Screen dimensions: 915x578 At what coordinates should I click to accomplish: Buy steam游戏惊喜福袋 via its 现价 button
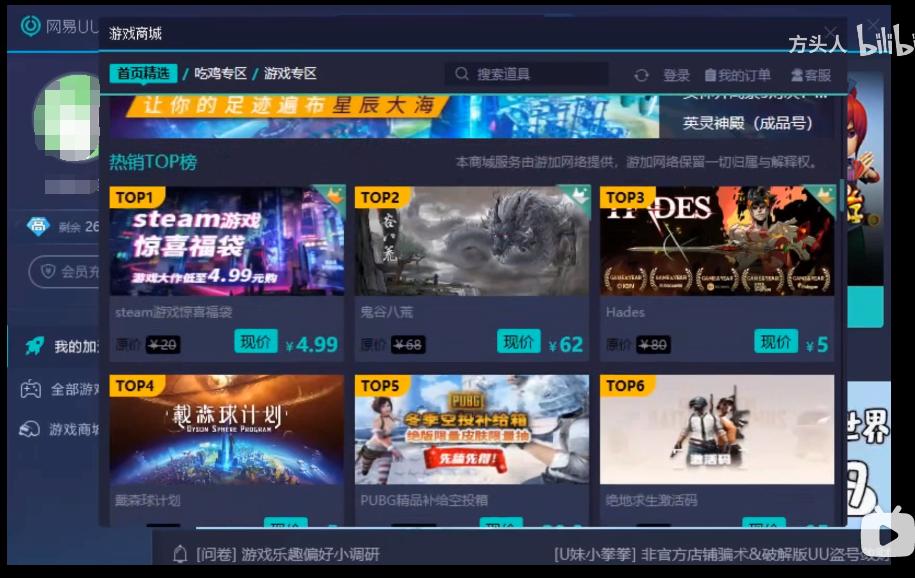coord(255,342)
